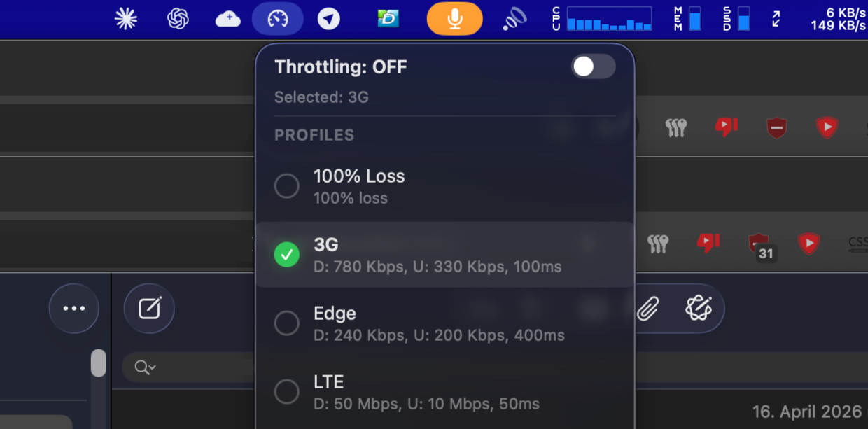Click the speedometer throttling menu bar icon
Screen dimensions: 868x429
pos(278,19)
